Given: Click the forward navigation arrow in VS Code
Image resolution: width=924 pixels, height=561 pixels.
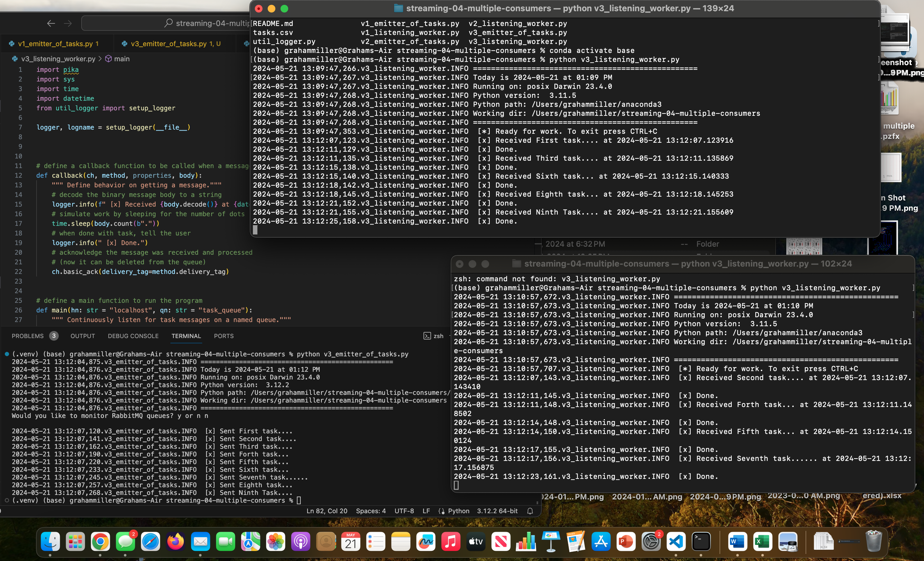Looking at the screenshot, I should (x=68, y=23).
